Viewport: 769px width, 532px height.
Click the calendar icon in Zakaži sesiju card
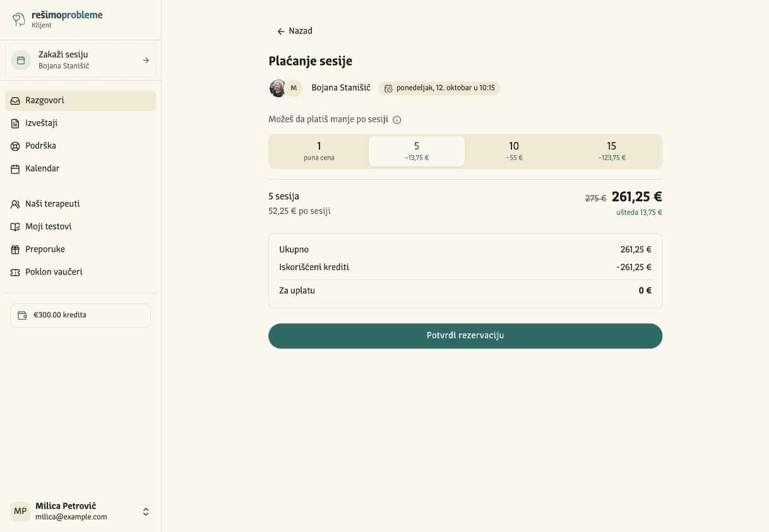tap(21, 60)
